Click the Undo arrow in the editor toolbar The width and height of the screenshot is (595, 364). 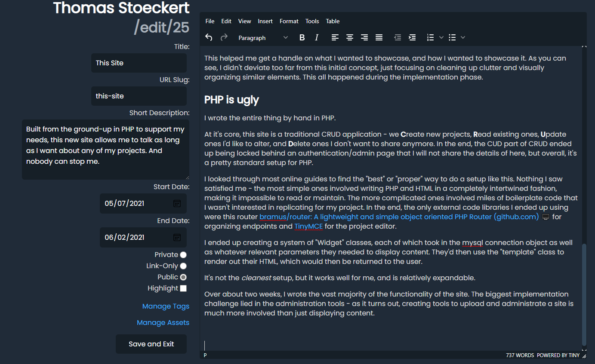pos(209,38)
